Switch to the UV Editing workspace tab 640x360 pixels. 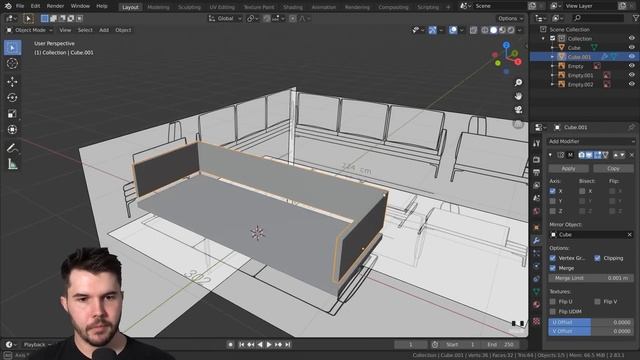tap(222, 7)
